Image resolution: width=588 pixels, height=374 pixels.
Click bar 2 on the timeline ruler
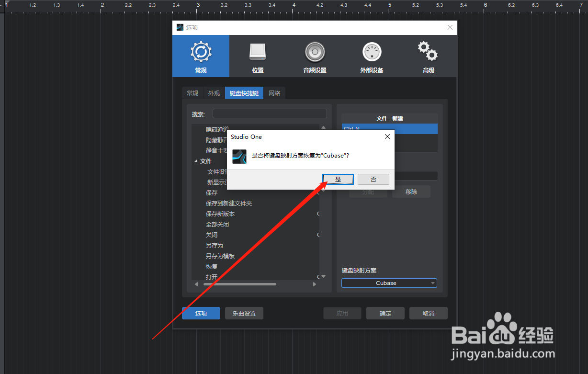coord(102,5)
